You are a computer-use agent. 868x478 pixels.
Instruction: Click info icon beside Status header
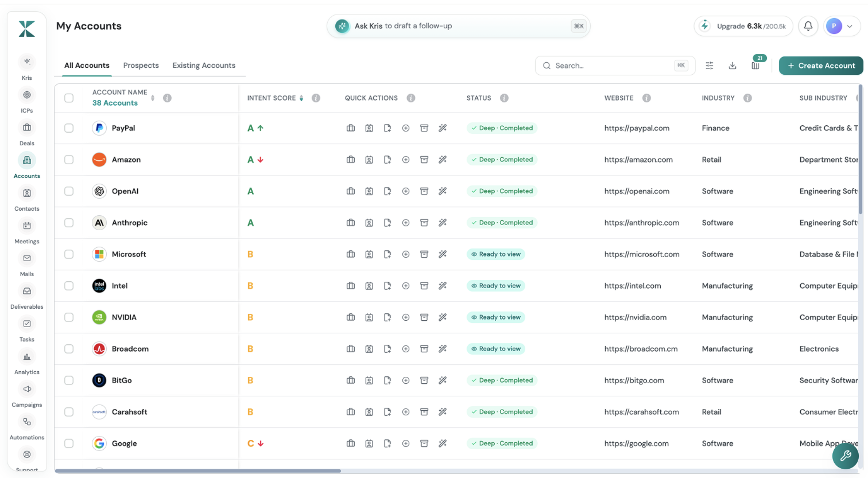(x=504, y=98)
